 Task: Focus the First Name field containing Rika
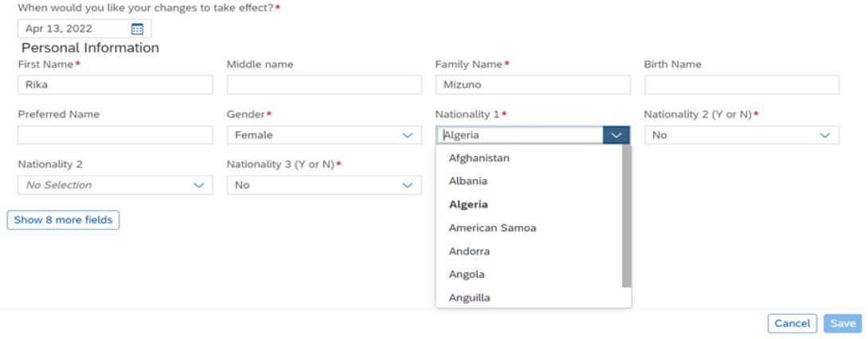pyautogui.click(x=115, y=84)
